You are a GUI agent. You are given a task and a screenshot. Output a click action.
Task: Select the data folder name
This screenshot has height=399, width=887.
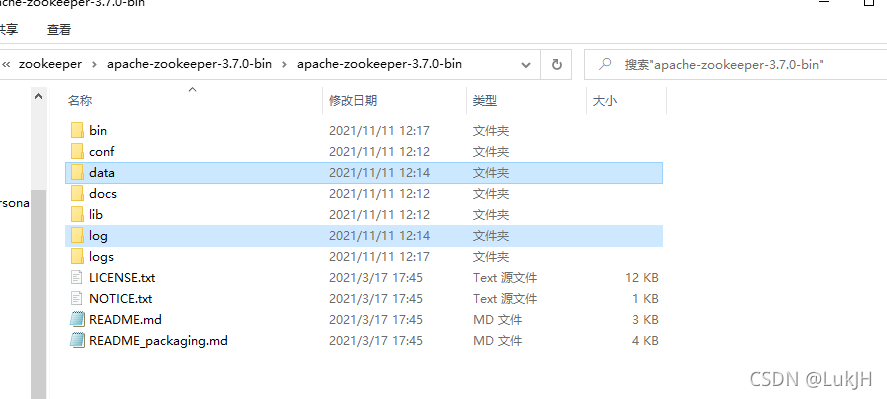coord(102,173)
